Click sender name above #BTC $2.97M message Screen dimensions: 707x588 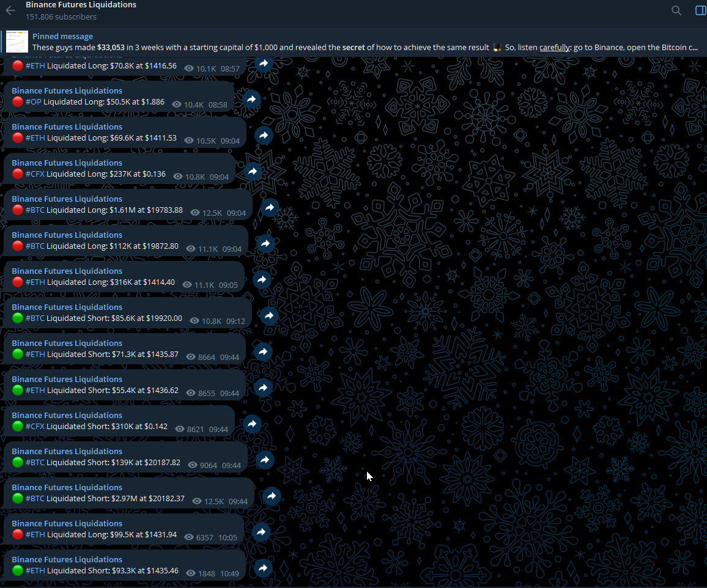click(67, 487)
